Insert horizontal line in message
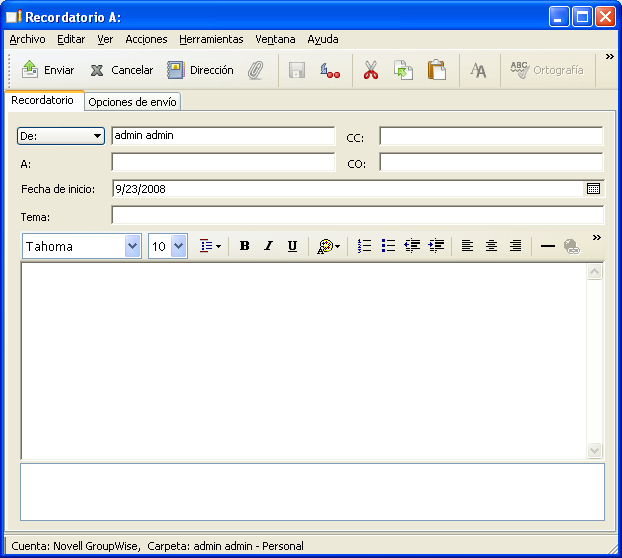Viewport: 622px width, 558px height. [547, 246]
